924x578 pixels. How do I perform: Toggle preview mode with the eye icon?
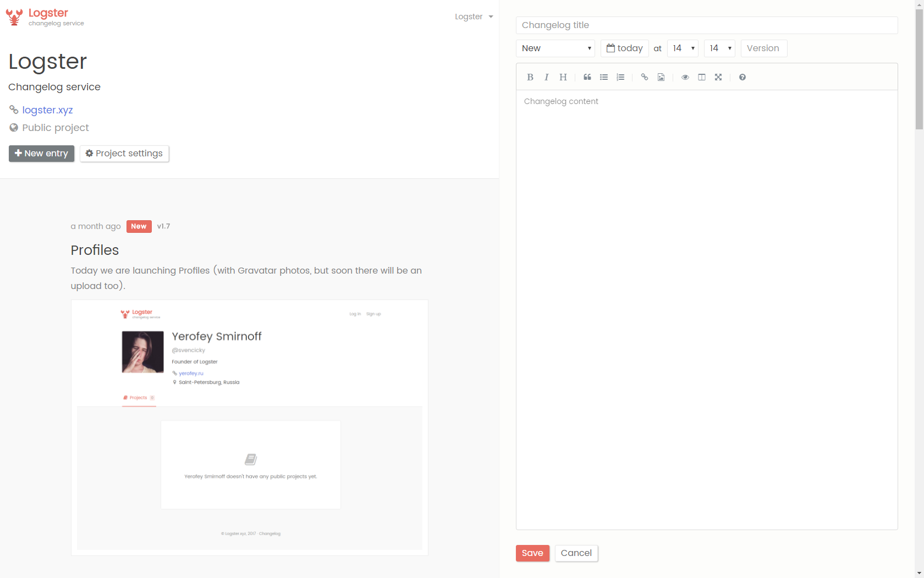click(x=685, y=77)
